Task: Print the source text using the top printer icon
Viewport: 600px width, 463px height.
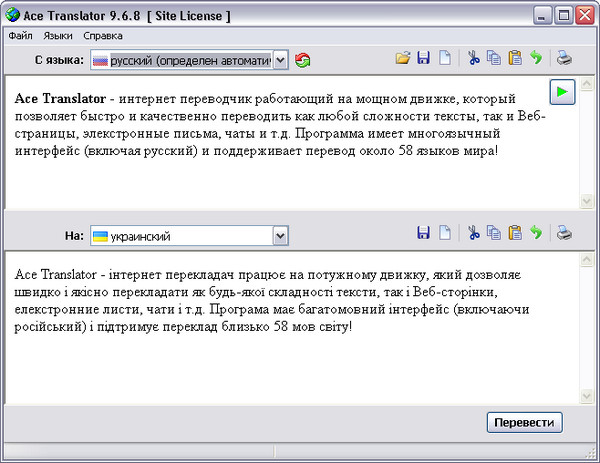Action: click(565, 59)
